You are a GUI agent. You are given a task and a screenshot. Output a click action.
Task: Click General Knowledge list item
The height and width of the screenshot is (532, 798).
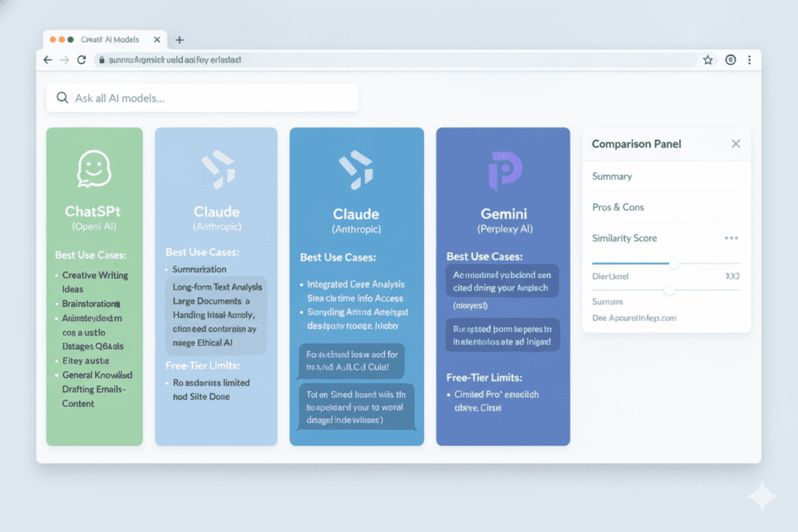click(x=97, y=375)
